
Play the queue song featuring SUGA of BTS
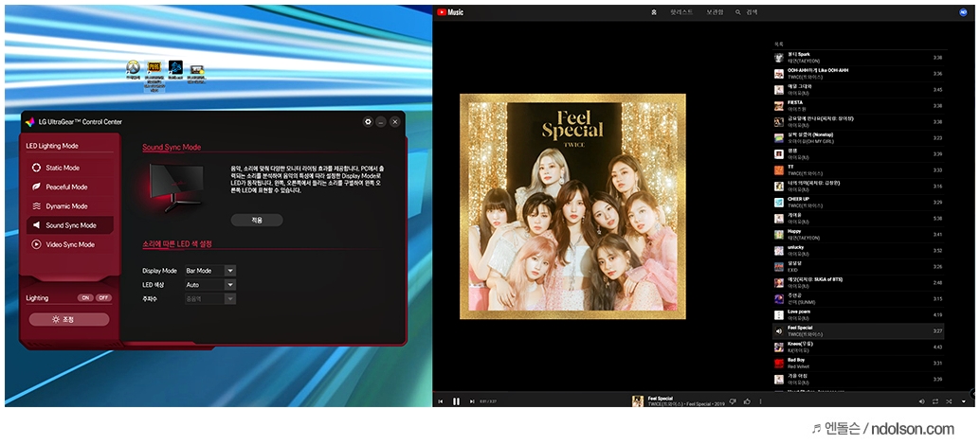tap(859, 283)
